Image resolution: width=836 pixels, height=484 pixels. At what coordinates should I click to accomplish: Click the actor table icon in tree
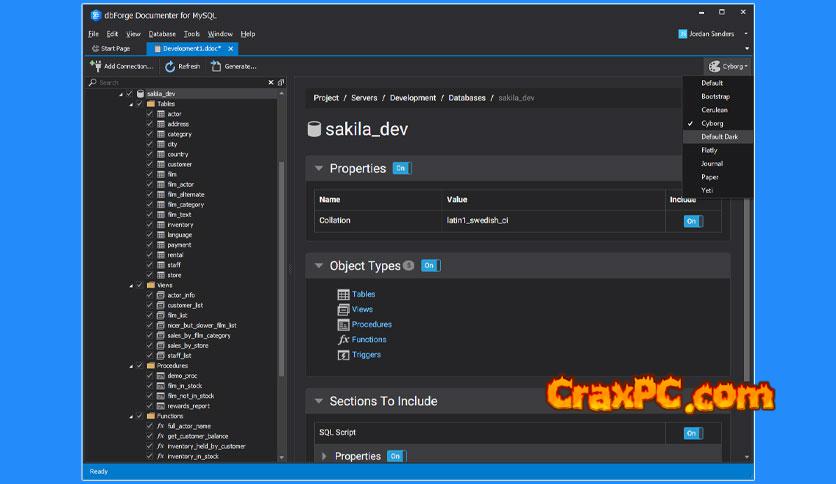click(x=161, y=114)
